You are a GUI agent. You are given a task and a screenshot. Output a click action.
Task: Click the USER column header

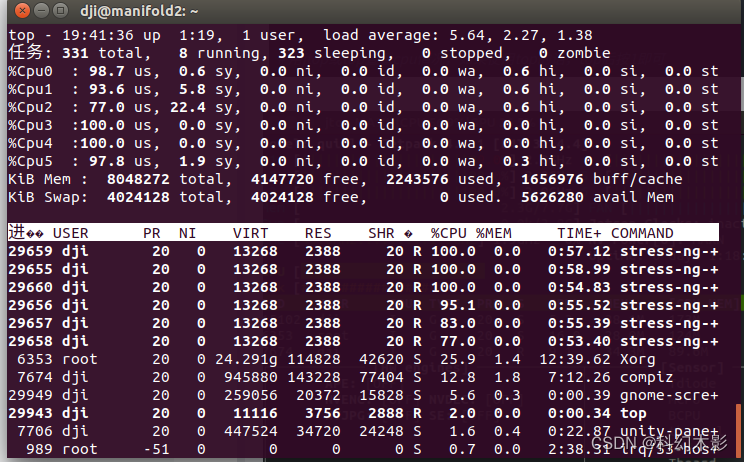point(71,233)
